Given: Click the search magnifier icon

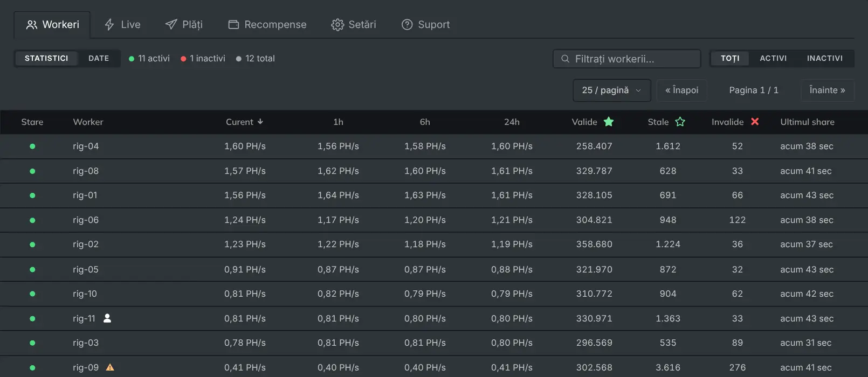Looking at the screenshot, I should (x=565, y=59).
